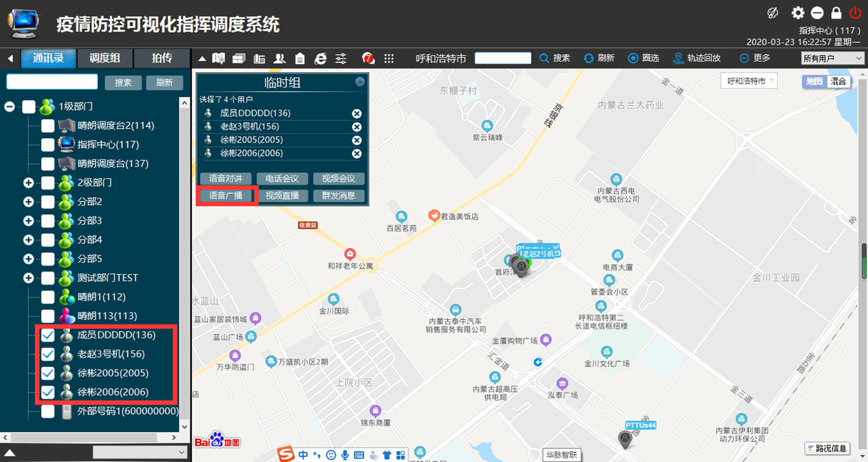Expand the 分部3 node
Viewport: 868px width, 462px height.
28,221
